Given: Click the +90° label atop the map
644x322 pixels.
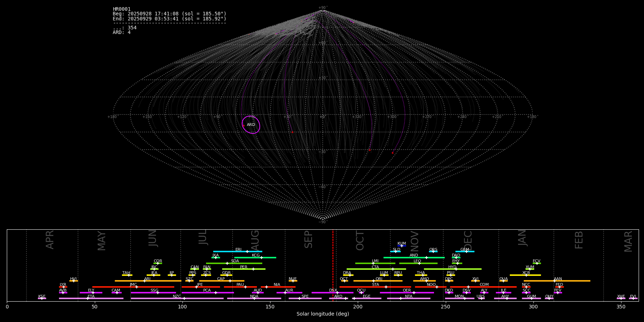Looking at the screenshot, I should 322,8.
